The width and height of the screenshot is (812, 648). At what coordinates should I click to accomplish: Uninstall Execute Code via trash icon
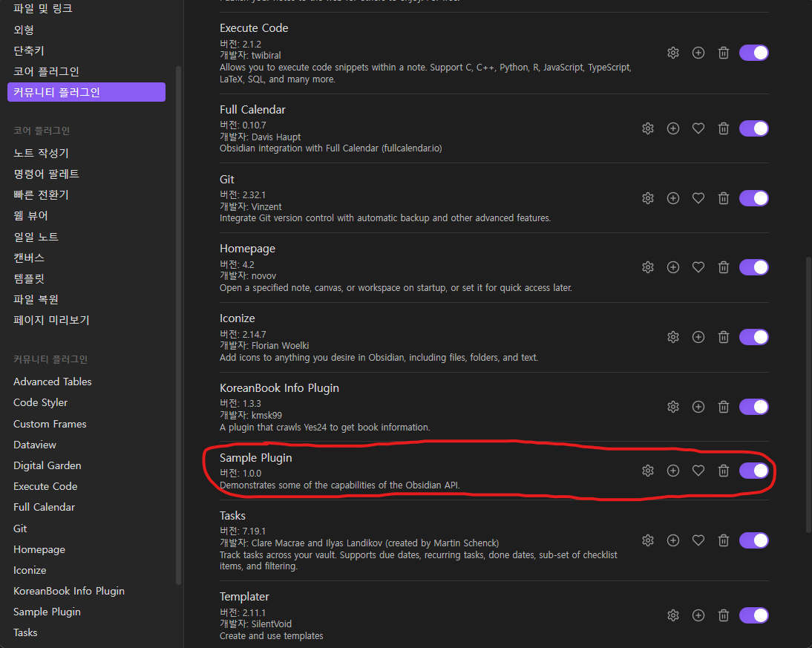[x=724, y=53]
